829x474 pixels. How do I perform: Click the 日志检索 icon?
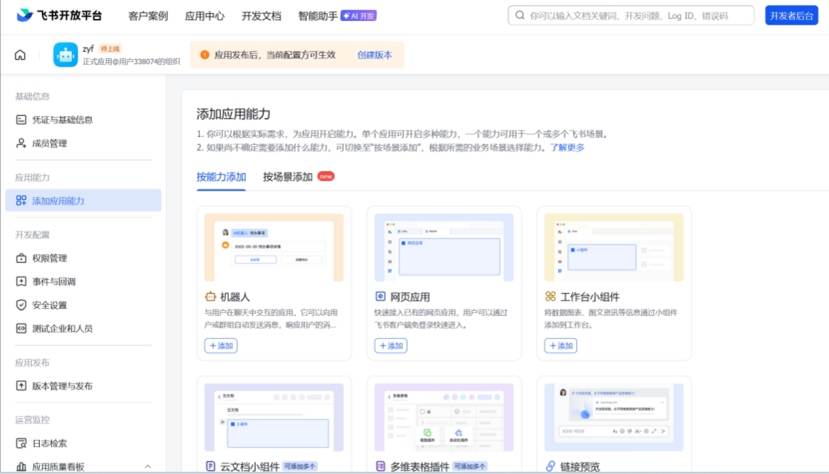pyautogui.click(x=21, y=443)
